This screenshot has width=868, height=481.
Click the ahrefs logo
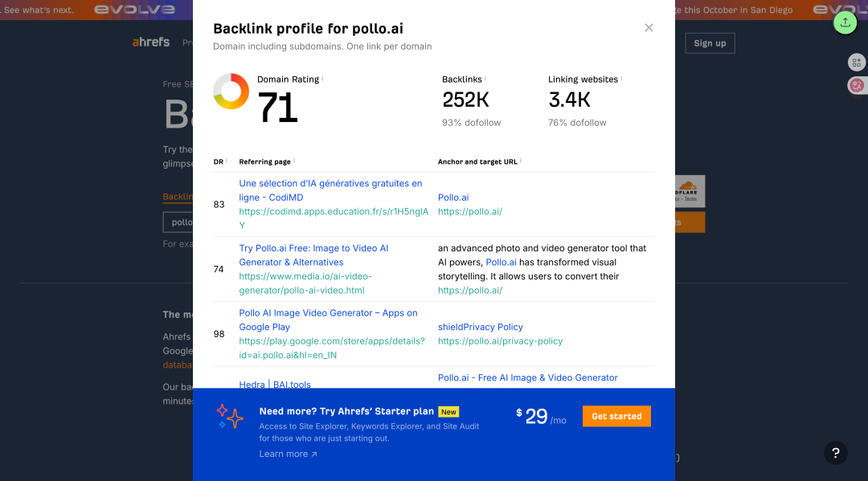(x=150, y=42)
